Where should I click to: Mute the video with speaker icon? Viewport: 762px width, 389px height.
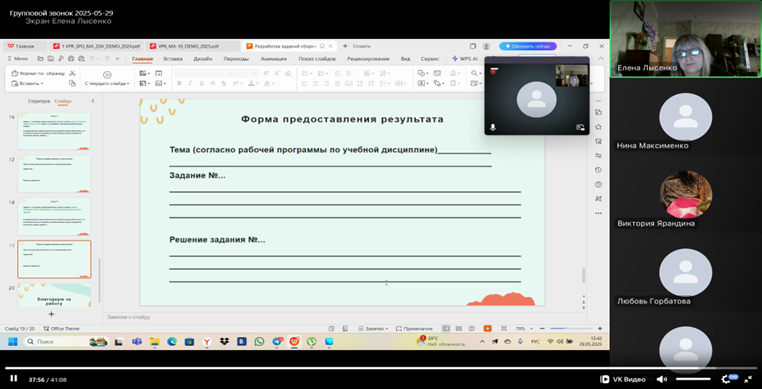click(661, 379)
